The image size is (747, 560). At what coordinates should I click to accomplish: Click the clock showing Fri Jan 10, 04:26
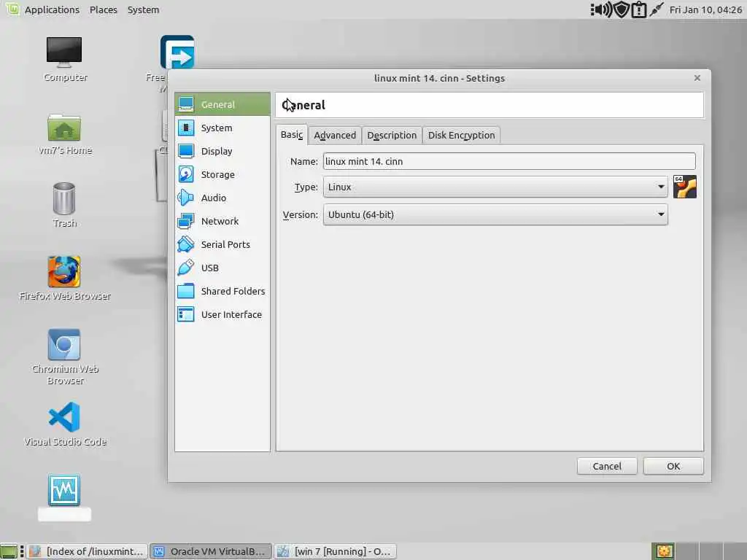(705, 9)
